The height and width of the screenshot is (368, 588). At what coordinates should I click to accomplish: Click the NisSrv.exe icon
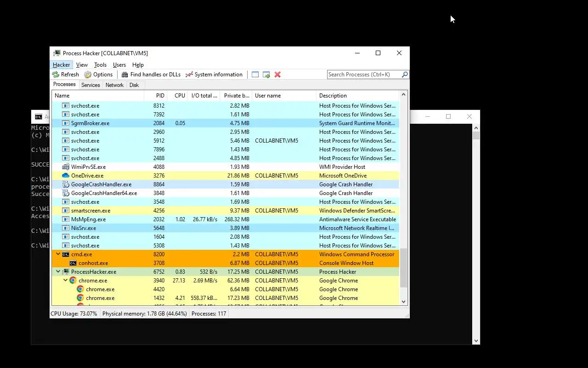[66, 228]
